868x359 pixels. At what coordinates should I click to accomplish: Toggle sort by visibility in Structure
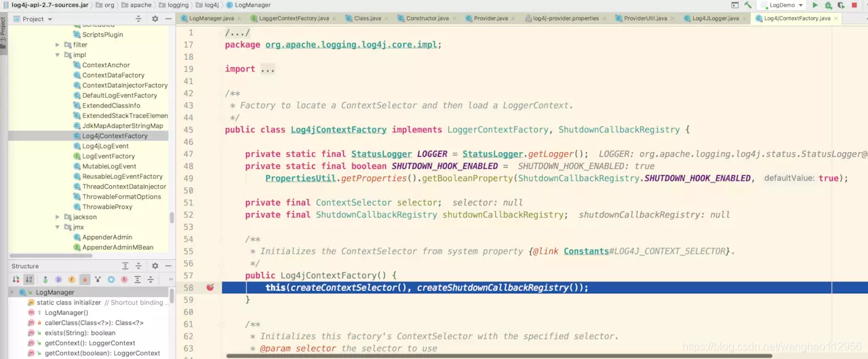pos(16,279)
